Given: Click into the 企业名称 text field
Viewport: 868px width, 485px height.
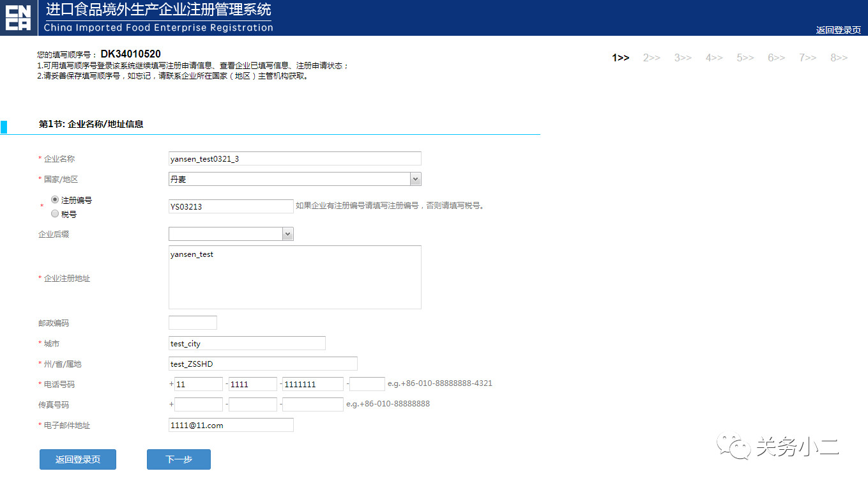Looking at the screenshot, I should point(294,158).
